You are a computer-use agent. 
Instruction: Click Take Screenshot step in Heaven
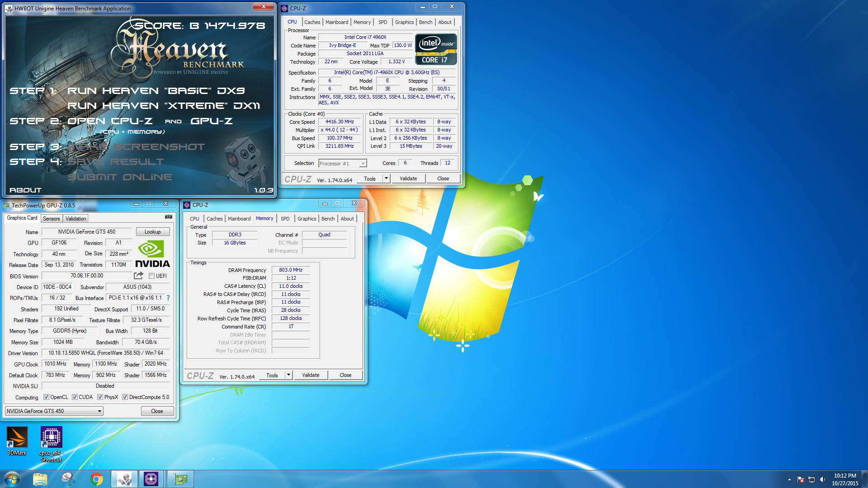pyautogui.click(x=136, y=147)
